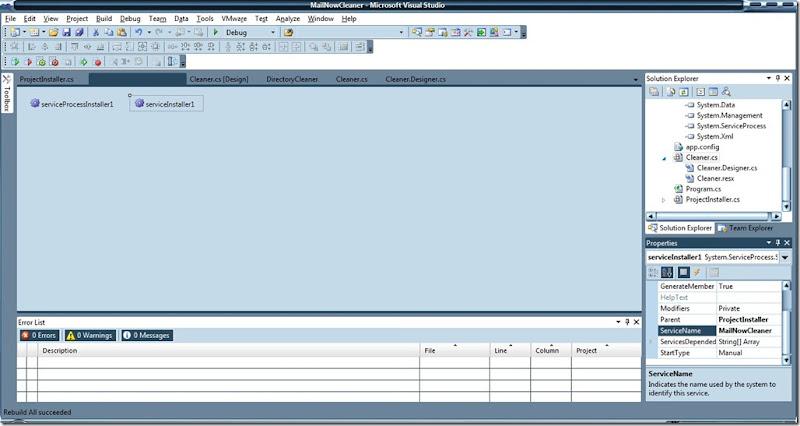Click the Undo arrow icon in toolbar
The height and width of the screenshot is (426, 800).
click(139, 32)
